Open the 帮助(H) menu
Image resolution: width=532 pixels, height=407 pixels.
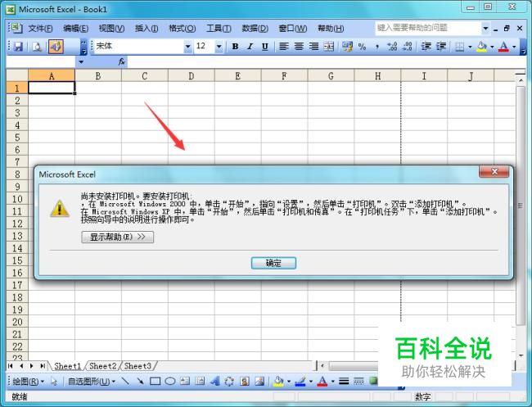click(x=331, y=29)
